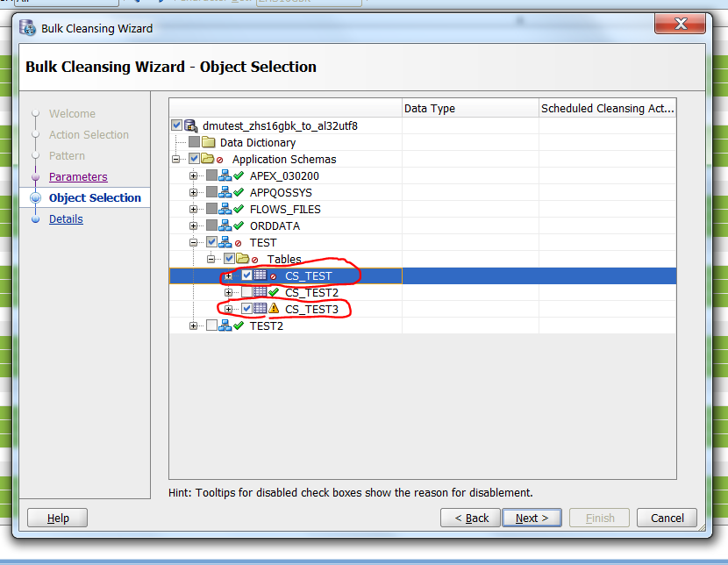Open Help for the wizard
The width and height of the screenshot is (728, 565).
58,519
